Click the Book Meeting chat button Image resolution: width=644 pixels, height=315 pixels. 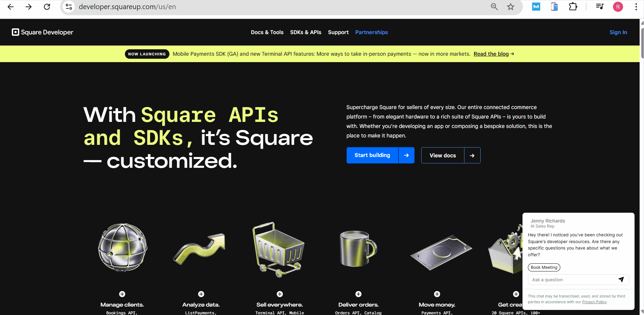pyautogui.click(x=544, y=267)
